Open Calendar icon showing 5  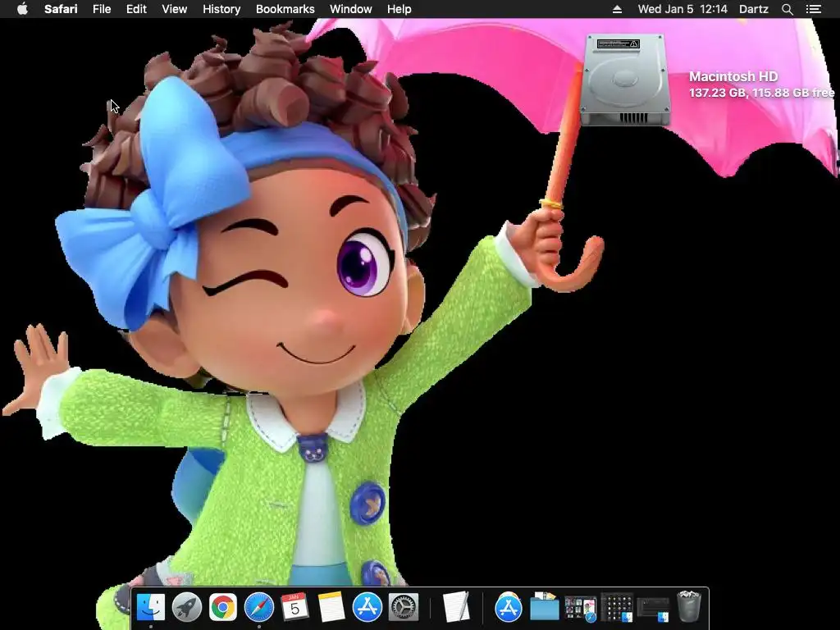tap(294, 607)
